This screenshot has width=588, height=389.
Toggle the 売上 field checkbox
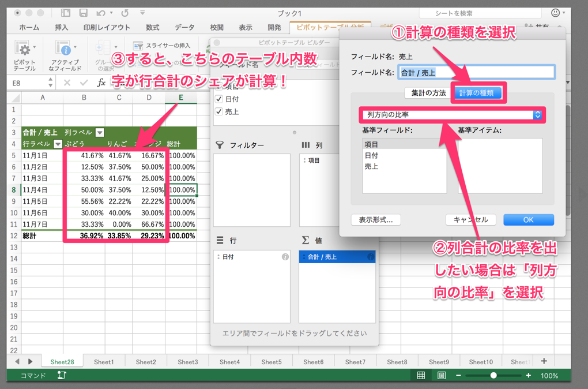(219, 111)
